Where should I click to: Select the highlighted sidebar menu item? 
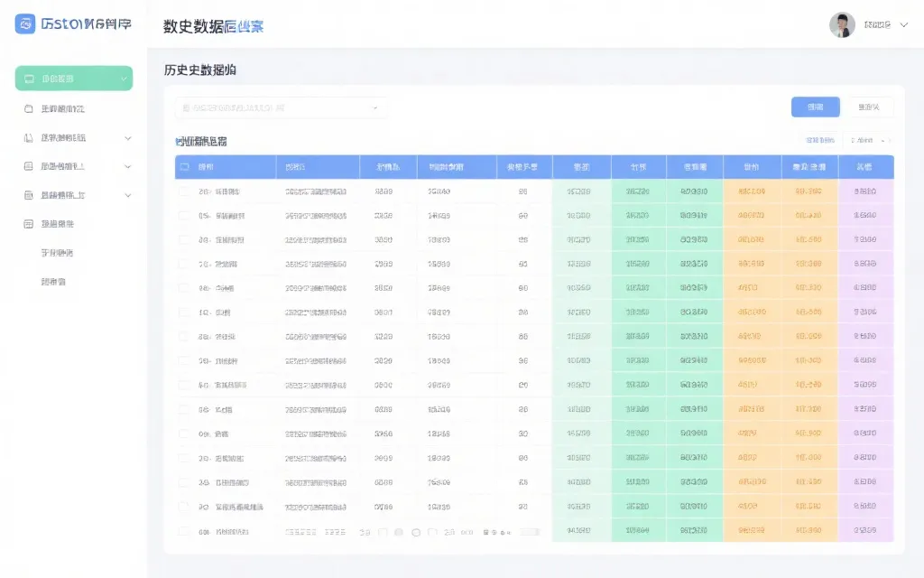coord(72,78)
